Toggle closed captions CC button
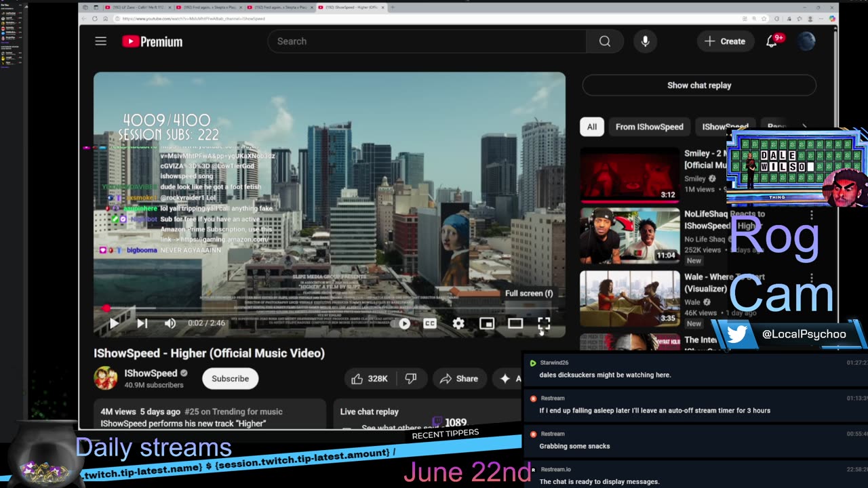Viewport: 868px width, 488px height. click(430, 324)
